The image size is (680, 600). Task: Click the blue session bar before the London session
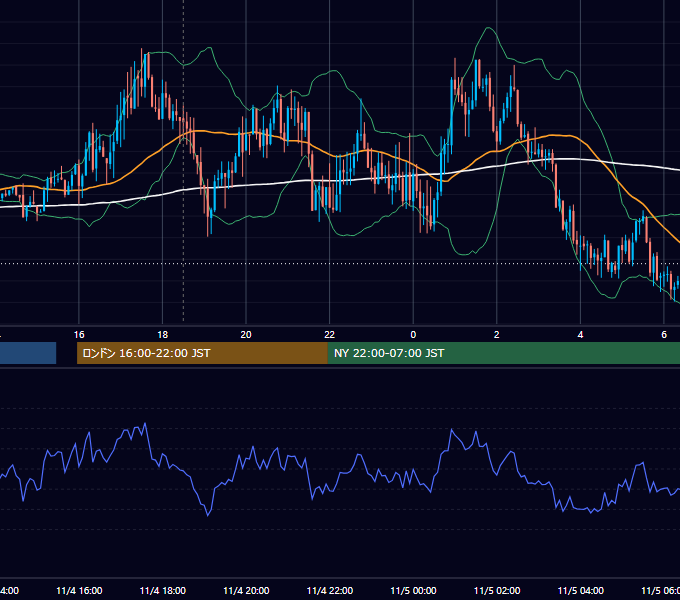[x=28, y=353]
